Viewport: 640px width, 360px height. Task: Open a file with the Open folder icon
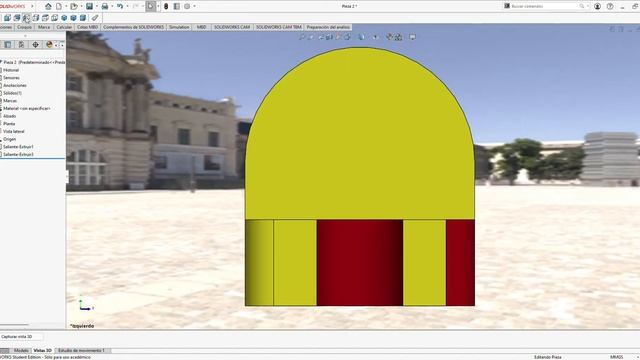tap(74, 6)
